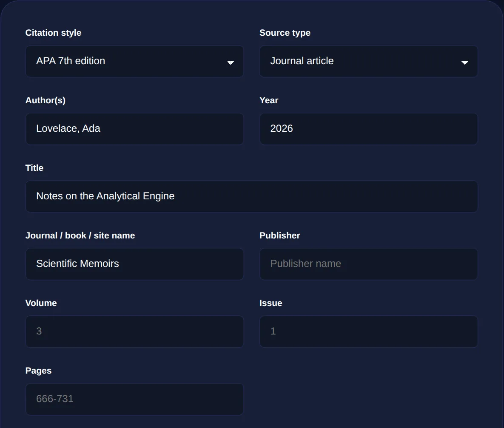Open the Source type dropdown
Image resolution: width=504 pixels, height=428 pixels.
368,61
